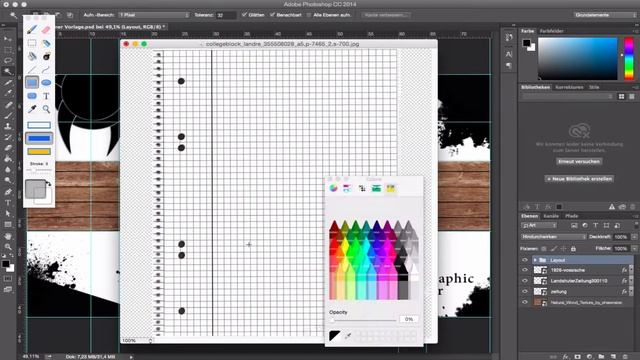Select the pink eraser tool in palette
The height and width of the screenshot is (360, 640).
[x=46, y=30]
